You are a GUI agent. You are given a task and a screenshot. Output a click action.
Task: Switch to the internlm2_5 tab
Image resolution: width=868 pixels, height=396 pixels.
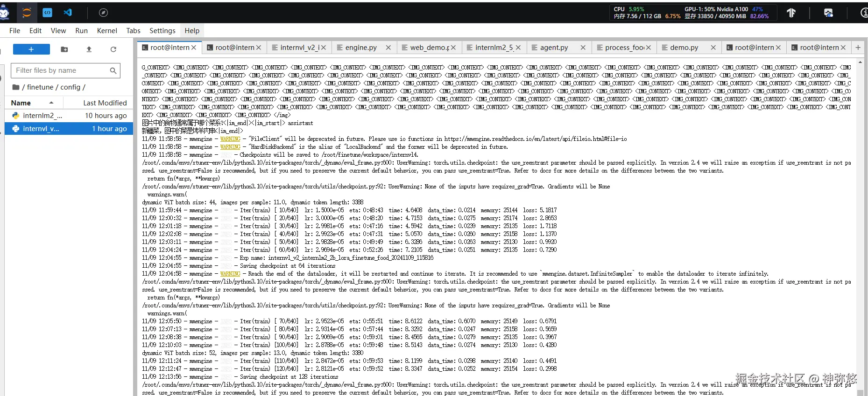494,48
